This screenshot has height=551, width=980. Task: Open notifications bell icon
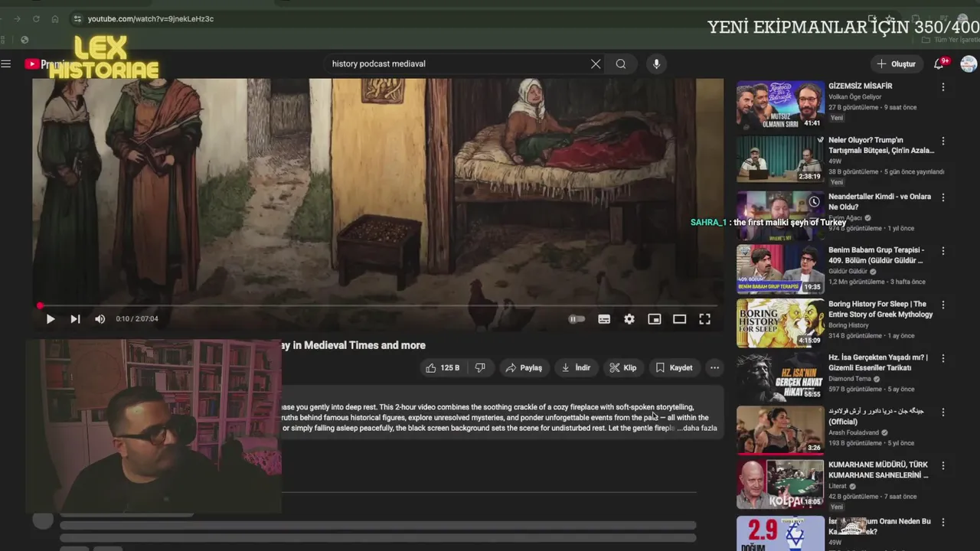[939, 64]
